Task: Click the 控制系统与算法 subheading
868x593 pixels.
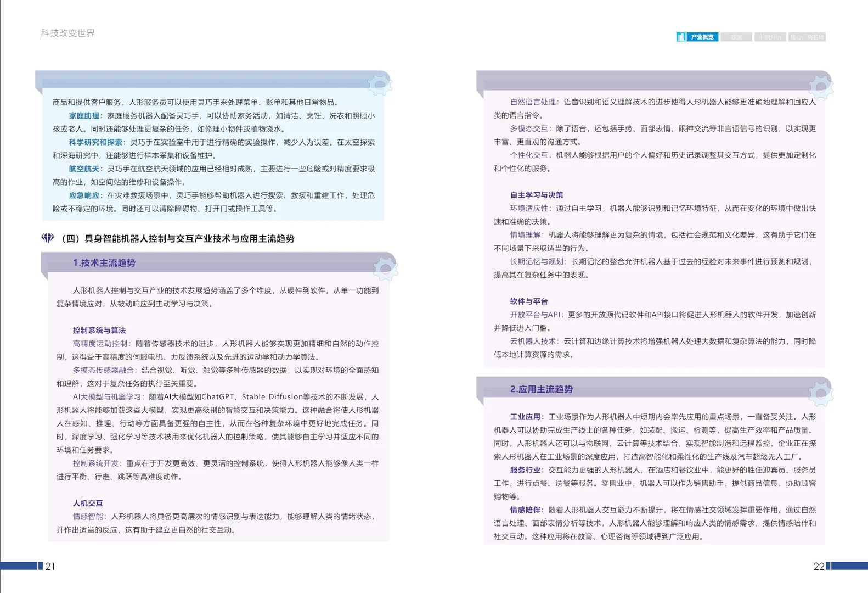Action: [x=99, y=330]
